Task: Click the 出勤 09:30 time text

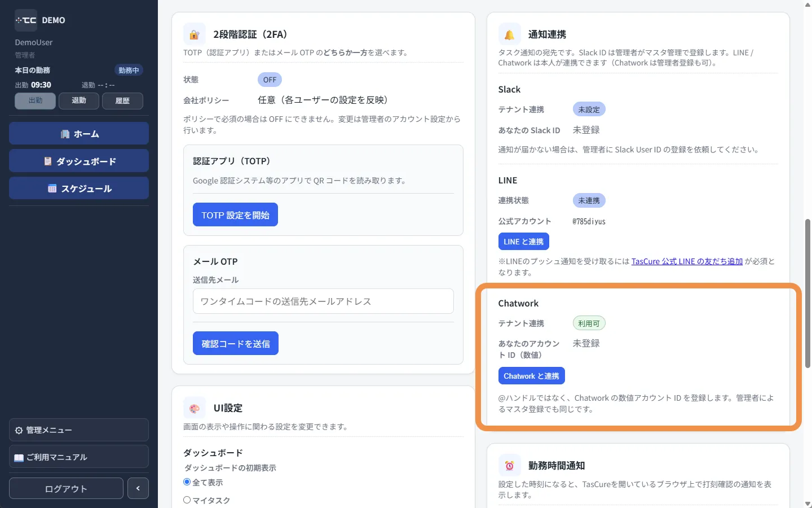Action: tap(33, 85)
